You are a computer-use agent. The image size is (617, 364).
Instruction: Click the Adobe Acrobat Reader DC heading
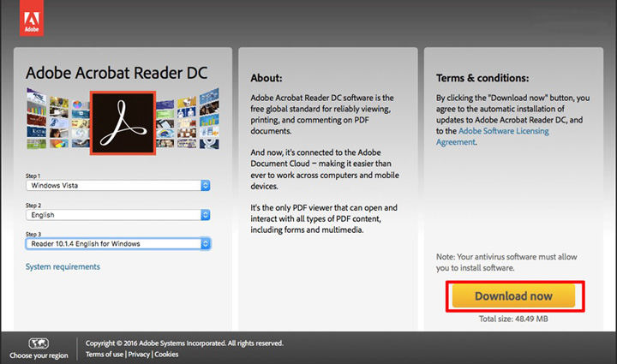[117, 73]
